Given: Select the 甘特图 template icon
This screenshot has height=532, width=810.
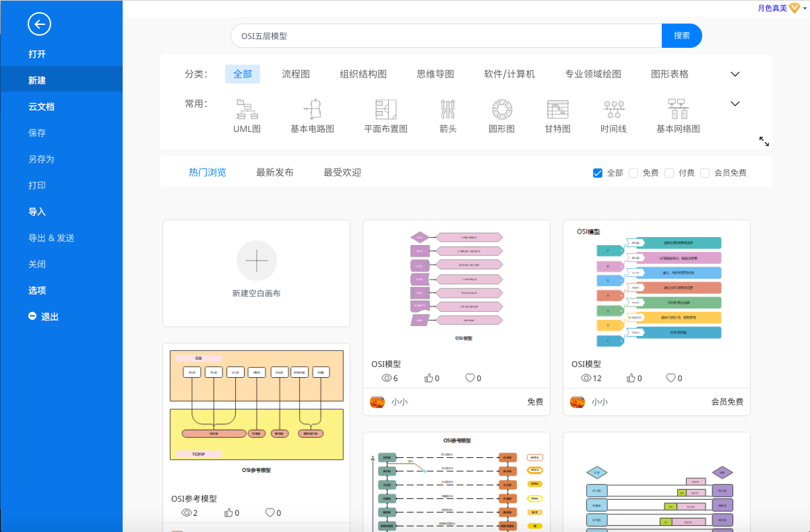Looking at the screenshot, I should coord(558,108).
